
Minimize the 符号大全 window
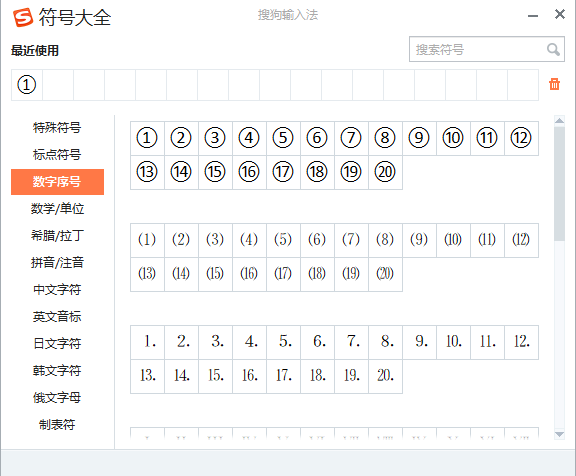(x=533, y=16)
